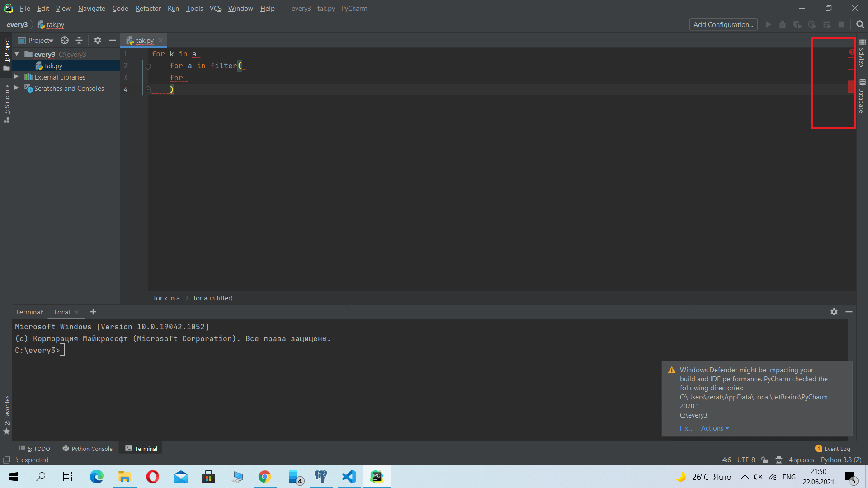868x488 pixels.
Task: Add new terminal session with plus icon
Action: 93,312
